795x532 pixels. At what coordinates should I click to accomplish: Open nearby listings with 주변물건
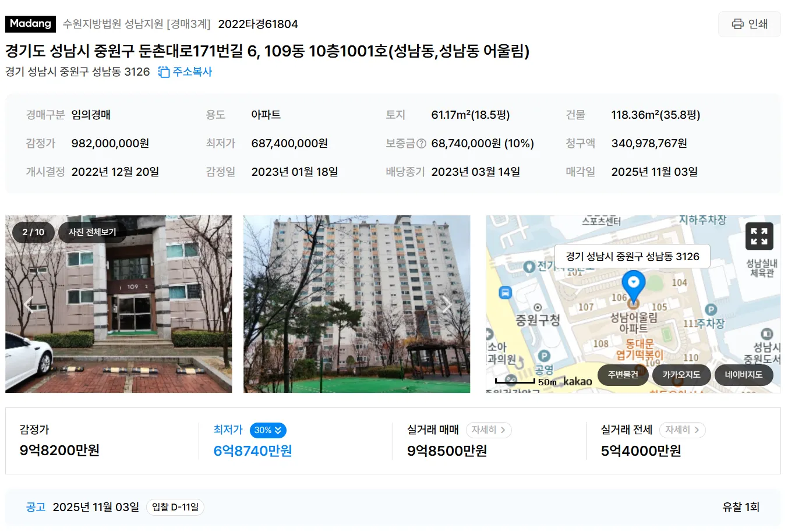pos(623,375)
